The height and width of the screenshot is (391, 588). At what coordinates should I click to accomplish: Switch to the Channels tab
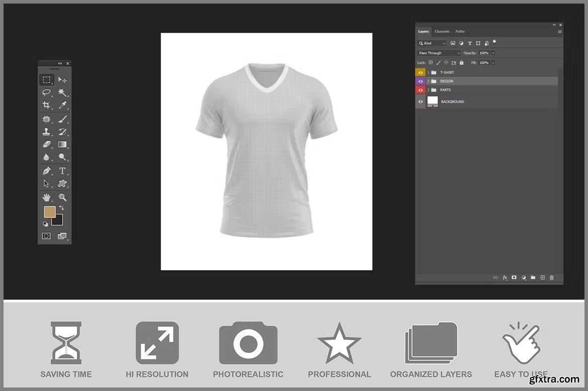pyautogui.click(x=442, y=32)
